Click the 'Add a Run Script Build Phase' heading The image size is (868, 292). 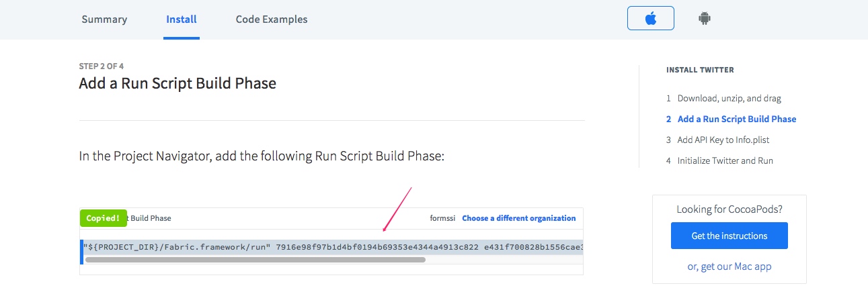tap(177, 83)
